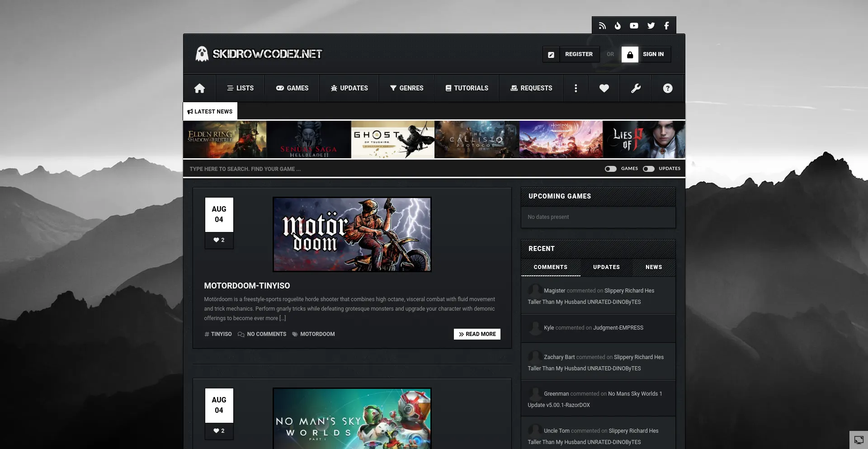This screenshot has height=449, width=868.
Task: Open the question mark help icon
Action: coord(668,88)
